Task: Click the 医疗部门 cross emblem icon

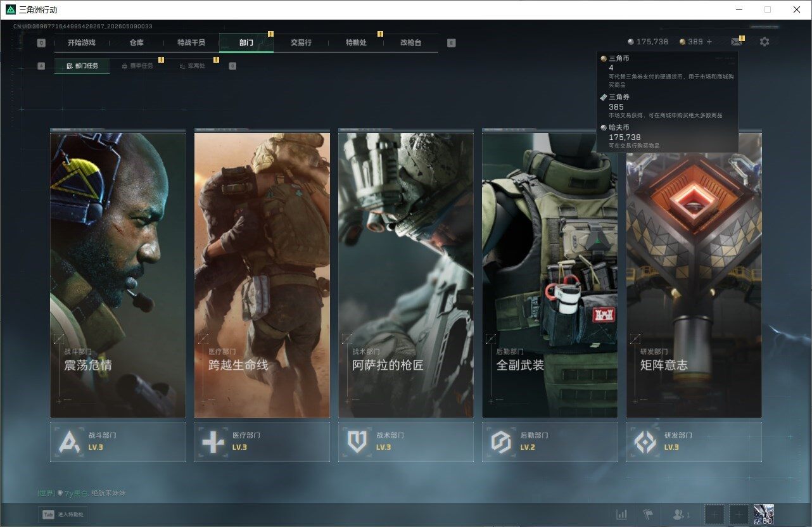Action: (213, 441)
